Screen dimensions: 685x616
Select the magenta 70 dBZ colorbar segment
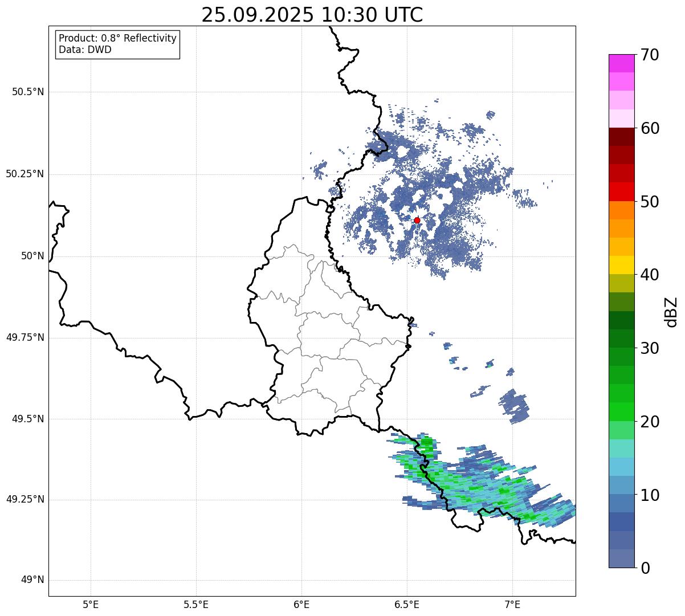[621, 63]
